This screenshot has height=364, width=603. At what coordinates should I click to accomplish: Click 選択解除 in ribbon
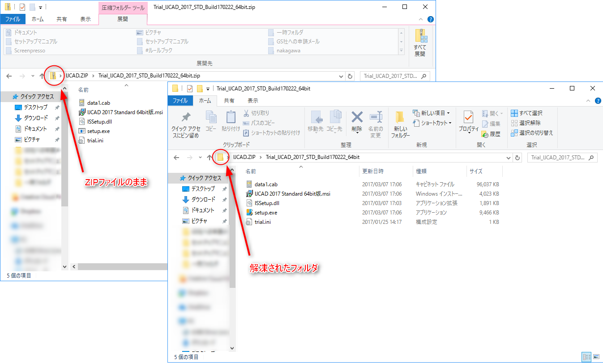(x=526, y=123)
